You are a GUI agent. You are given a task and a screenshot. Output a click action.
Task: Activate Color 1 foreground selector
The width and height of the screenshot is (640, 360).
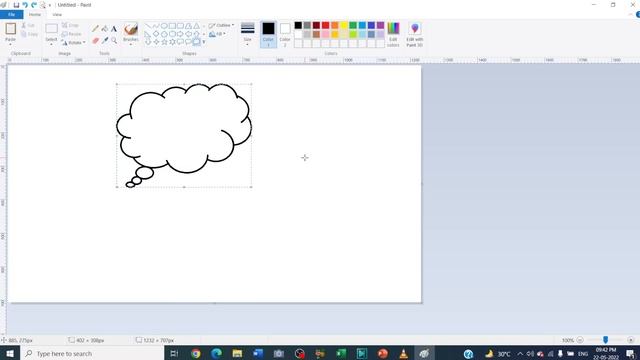pos(268,34)
